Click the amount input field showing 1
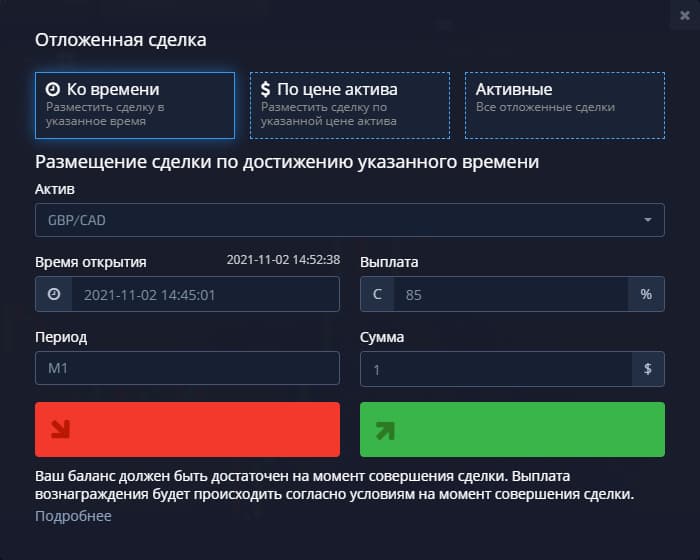 (495, 369)
